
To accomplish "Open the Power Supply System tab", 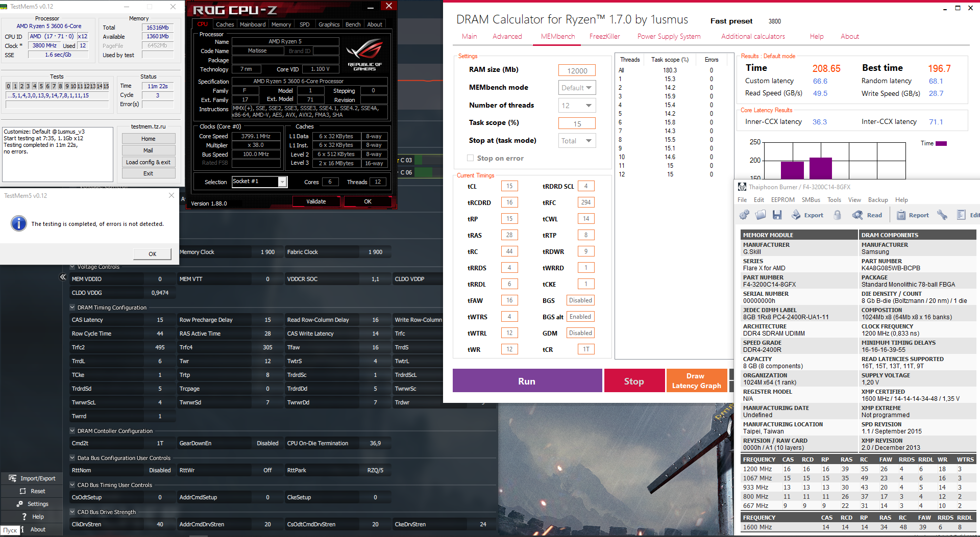I will 669,37.
